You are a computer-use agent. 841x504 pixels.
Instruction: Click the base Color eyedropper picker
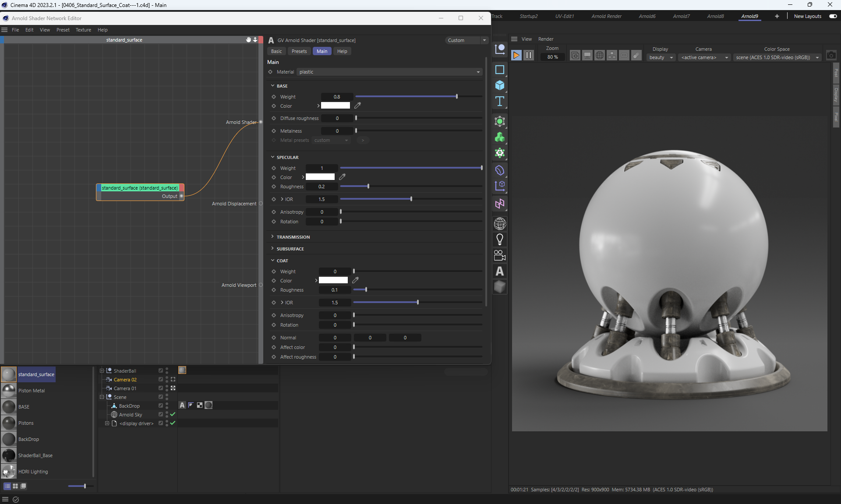point(357,106)
